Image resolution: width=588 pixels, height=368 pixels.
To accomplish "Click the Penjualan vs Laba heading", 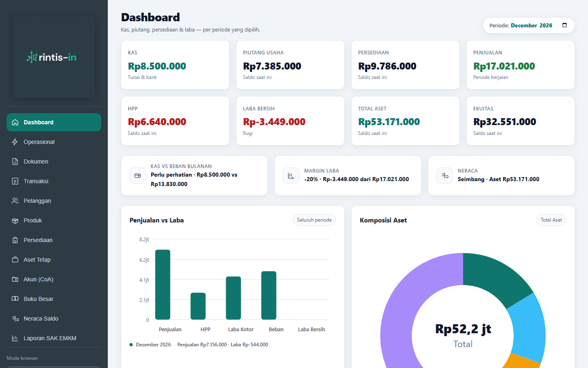I will pos(157,220).
